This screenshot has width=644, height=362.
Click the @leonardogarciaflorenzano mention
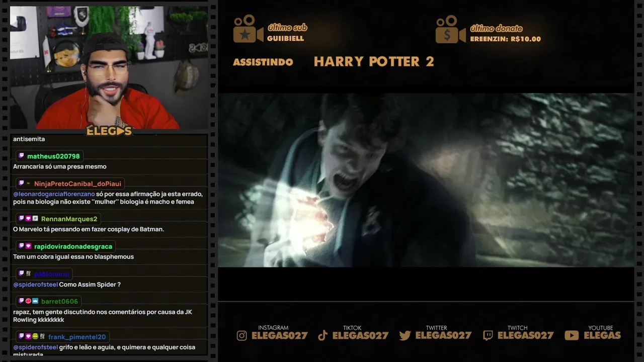click(x=54, y=194)
